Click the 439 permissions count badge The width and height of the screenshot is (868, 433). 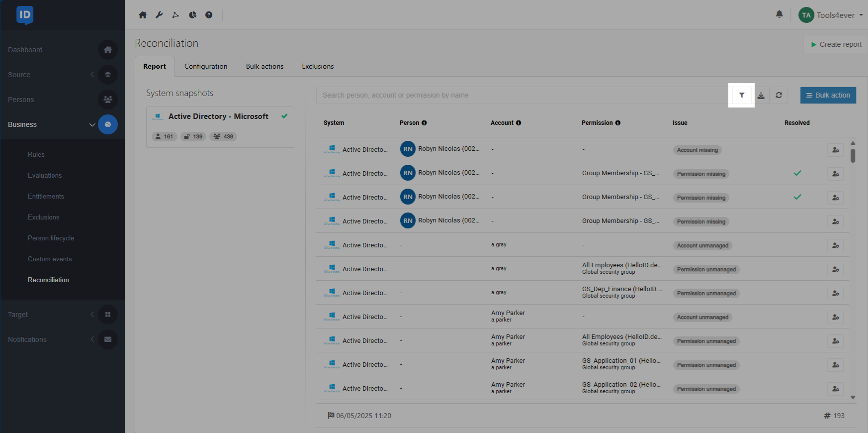223,136
